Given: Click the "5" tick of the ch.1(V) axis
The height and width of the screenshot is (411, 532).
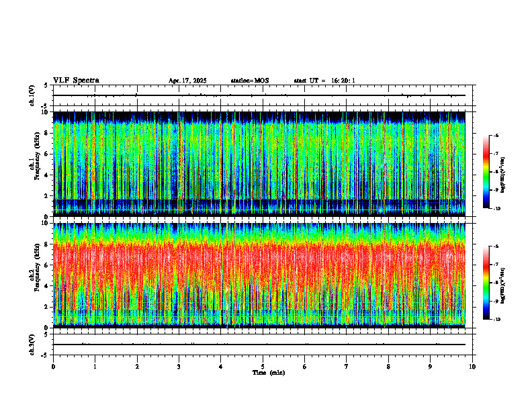Looking at the screenshot, I should (46, 85).
